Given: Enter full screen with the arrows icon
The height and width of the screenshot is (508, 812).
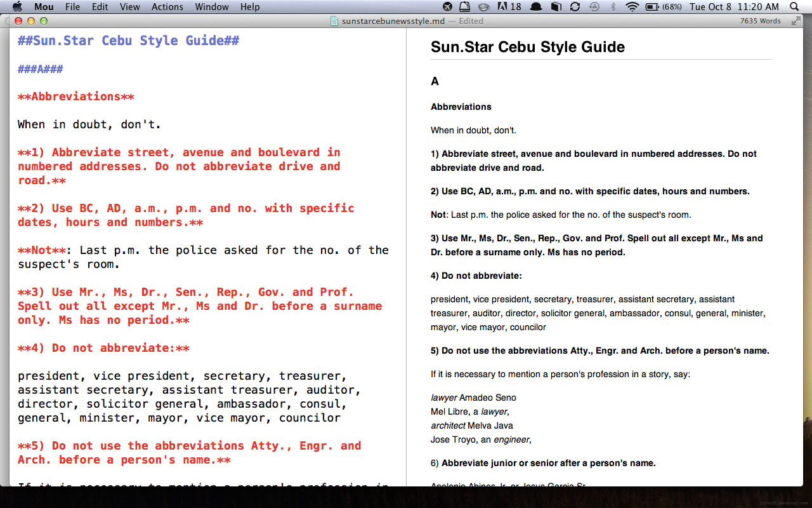Looking at the screenshot, I should [796, 21].
